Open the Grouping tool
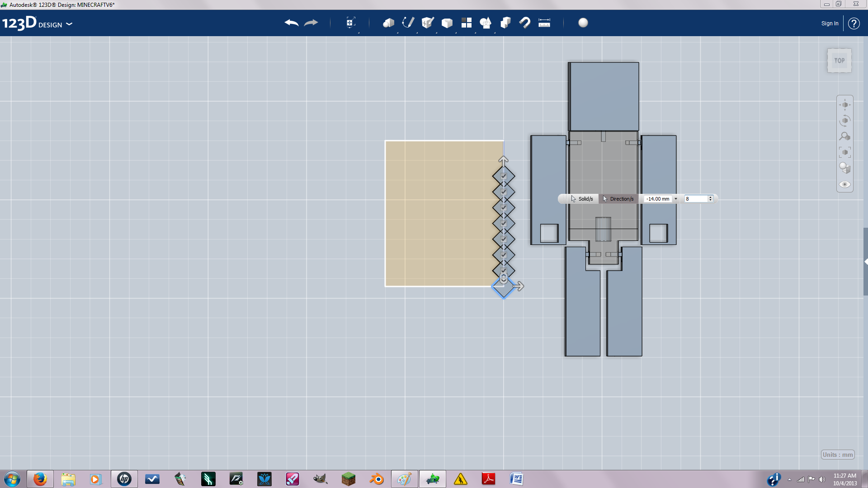The width and height of the screenshot is (868, 488). point(486,23)
